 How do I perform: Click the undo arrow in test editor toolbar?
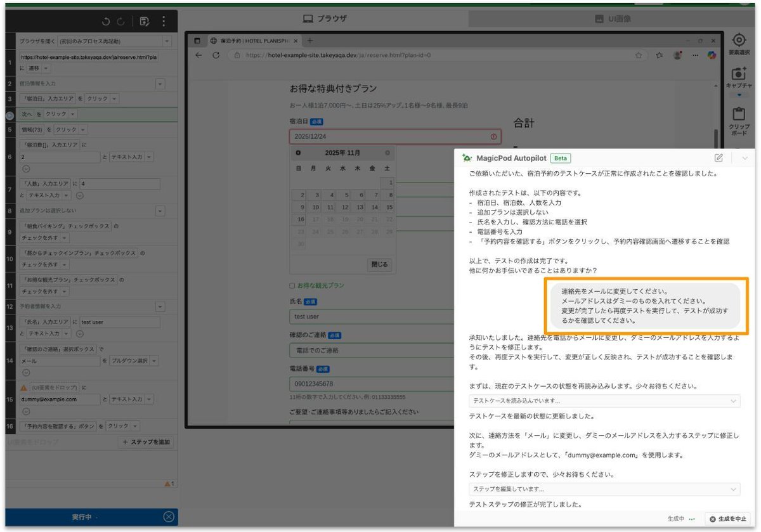106,22
